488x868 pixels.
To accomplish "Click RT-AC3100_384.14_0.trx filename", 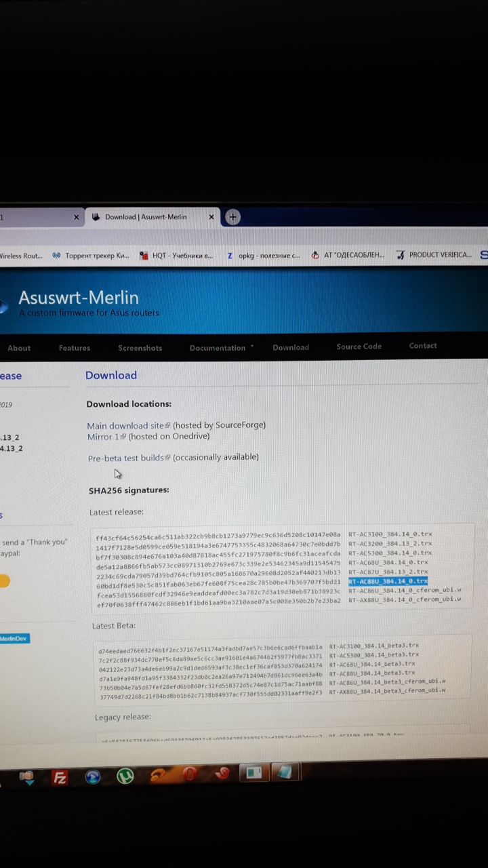I will tap(390, 534).
